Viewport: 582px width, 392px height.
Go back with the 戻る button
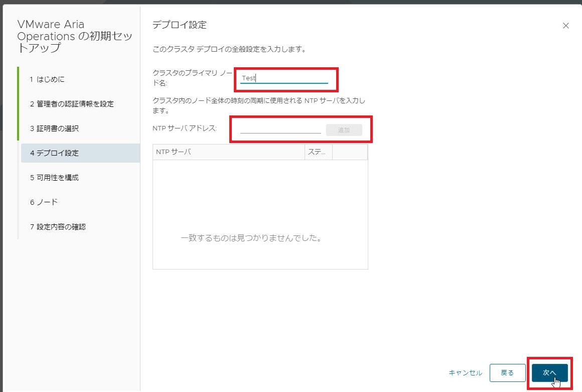[x=507, y=373]
